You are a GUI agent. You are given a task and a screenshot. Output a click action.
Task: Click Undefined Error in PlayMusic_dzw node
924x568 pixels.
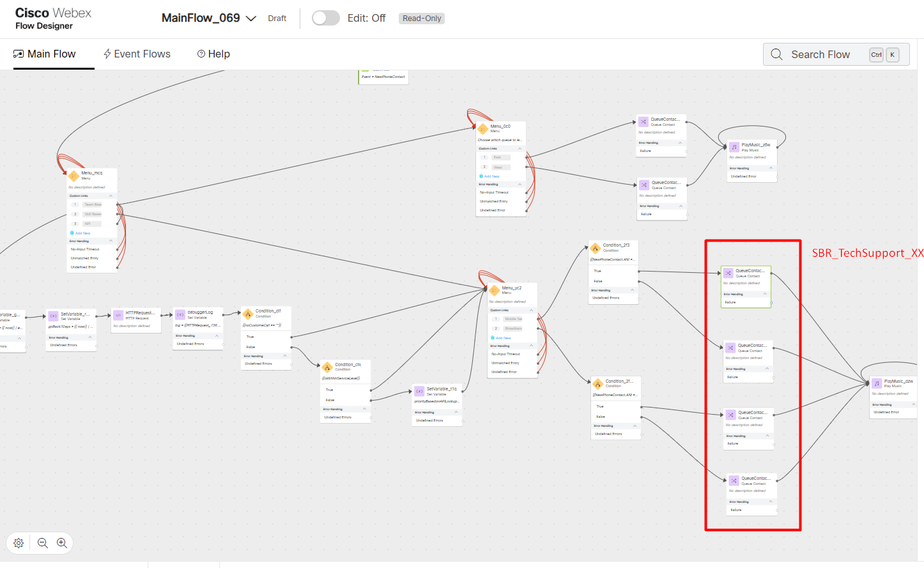coord(886,412)
